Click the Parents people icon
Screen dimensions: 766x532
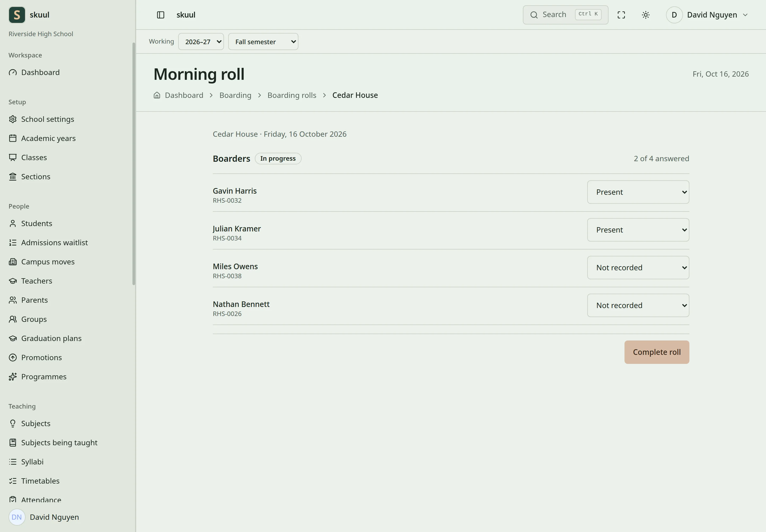click(x=13, y=300)
